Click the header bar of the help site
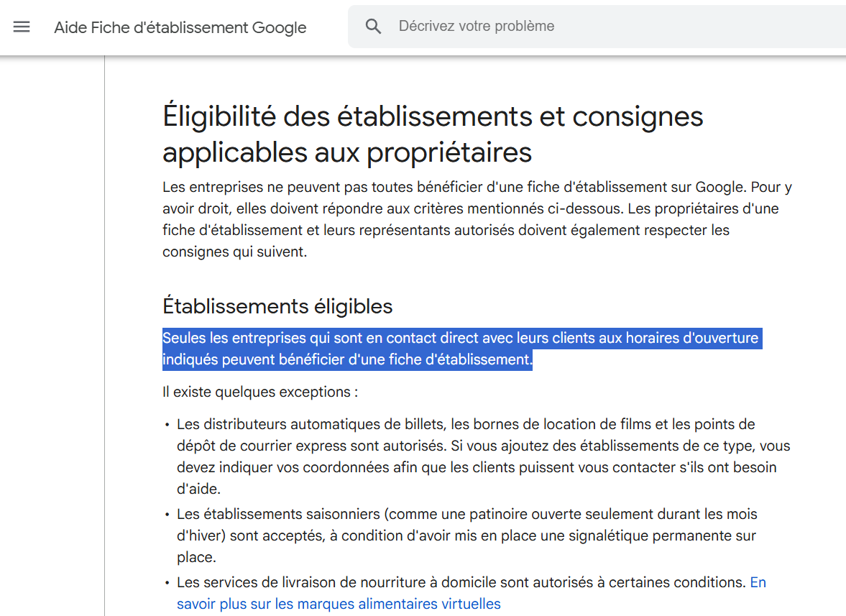The image size is (846, 616). (x=423, y=27)
